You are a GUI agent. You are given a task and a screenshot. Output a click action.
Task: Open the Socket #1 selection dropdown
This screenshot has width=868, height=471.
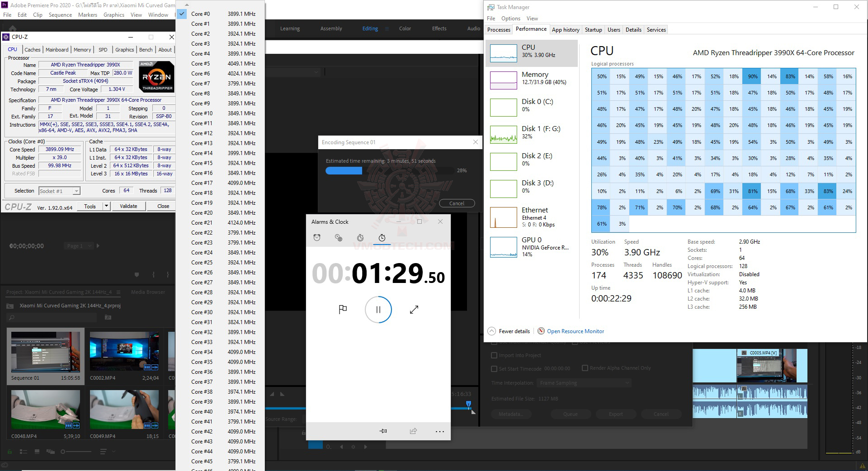tap(59, 191)
